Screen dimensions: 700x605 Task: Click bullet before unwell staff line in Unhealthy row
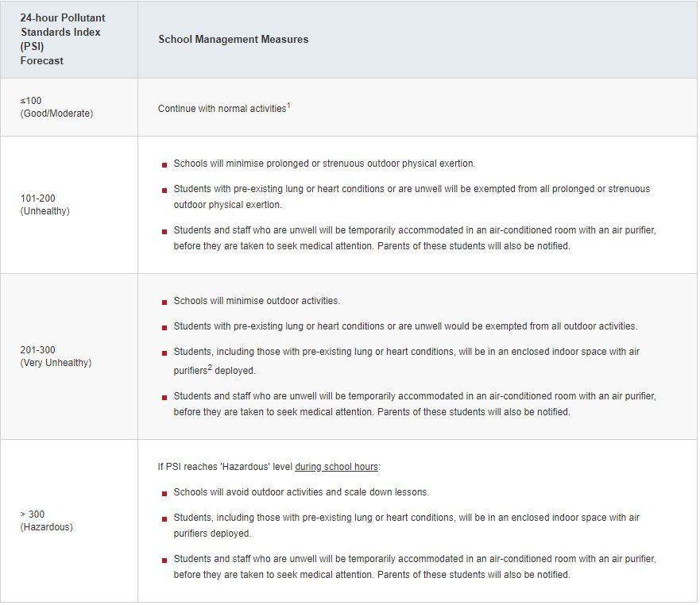coord(164,231)
